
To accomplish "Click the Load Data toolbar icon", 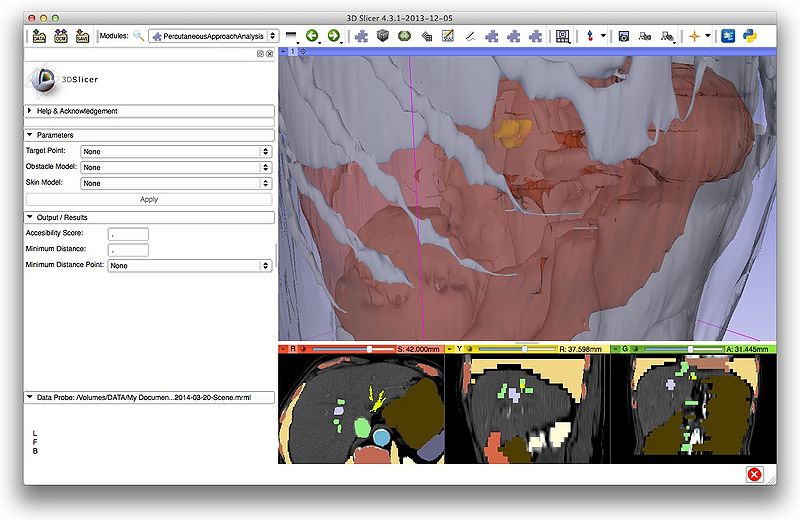I will [x=39, y=36].
